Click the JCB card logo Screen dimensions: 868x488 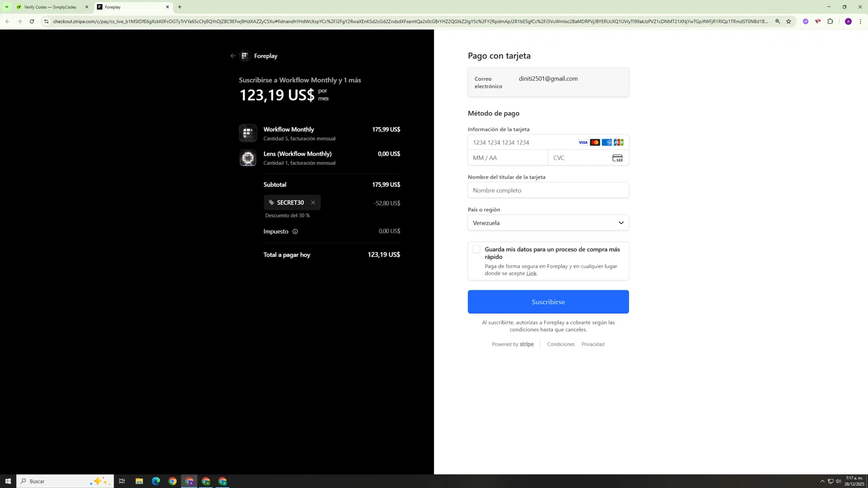tap(619, 142)
